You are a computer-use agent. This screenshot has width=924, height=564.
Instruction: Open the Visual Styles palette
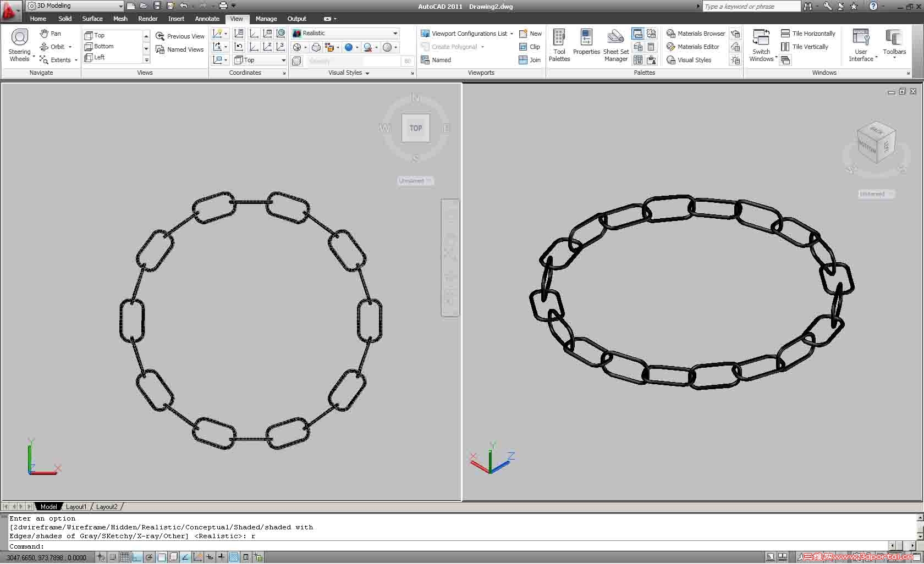click(x=689, y=60)
